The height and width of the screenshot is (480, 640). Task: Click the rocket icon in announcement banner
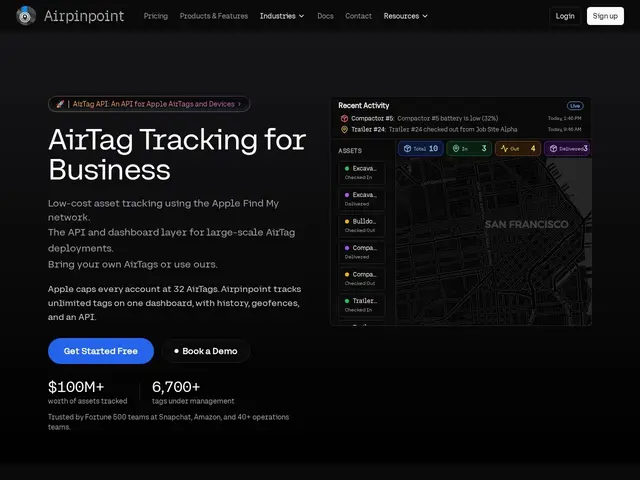tap(60, 104)
